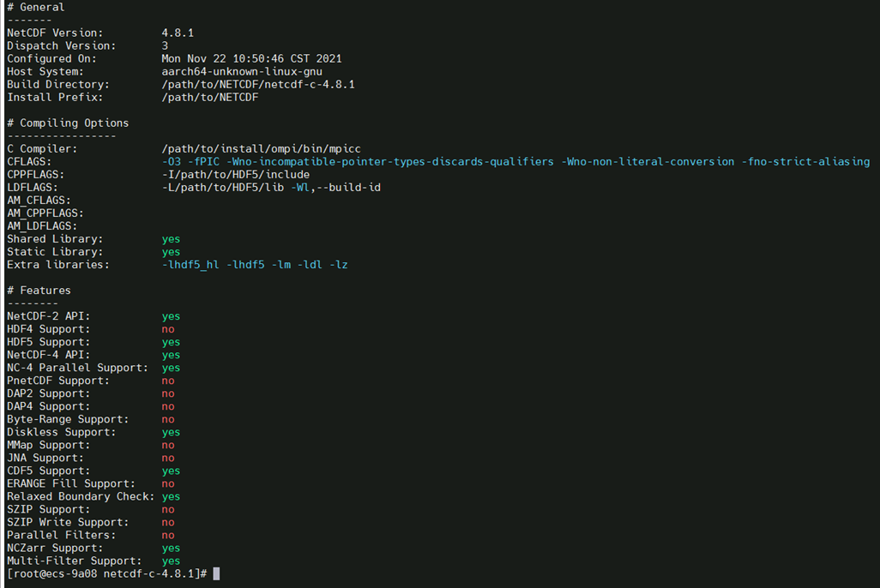Click CPPFLAGS value -I/path/to/HDF5/include
The width and height of the screenshot is (880, 588).
236,175
